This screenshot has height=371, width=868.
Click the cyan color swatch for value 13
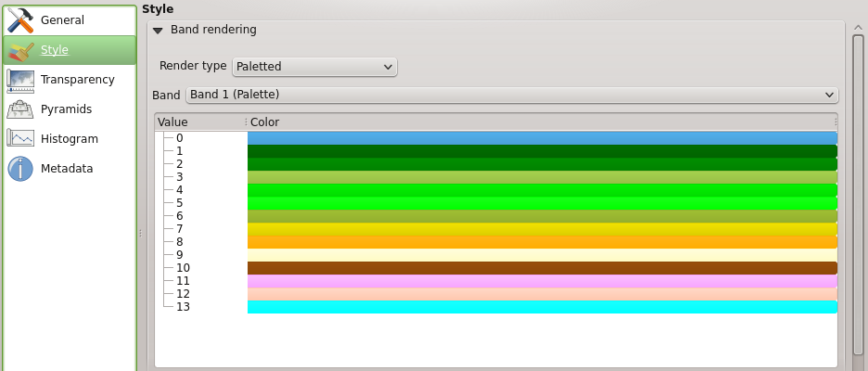coord(542,307)
